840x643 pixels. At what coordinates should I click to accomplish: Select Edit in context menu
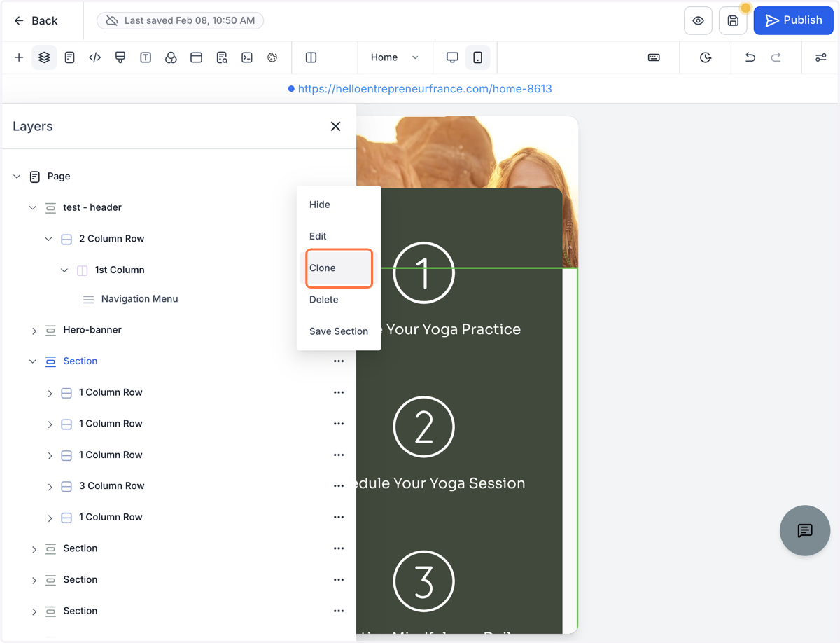[x=338, y=236]
